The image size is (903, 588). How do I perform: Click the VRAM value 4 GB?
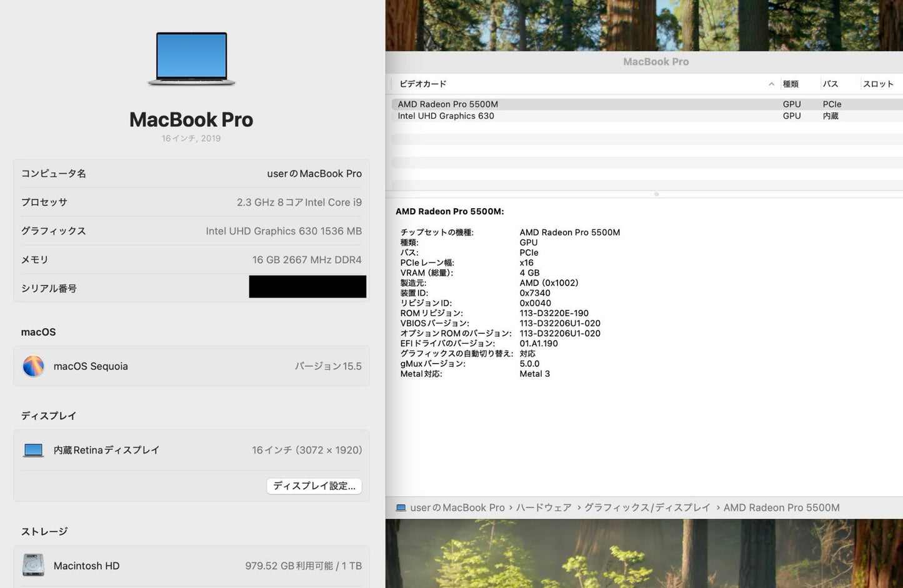coord(529,272)
